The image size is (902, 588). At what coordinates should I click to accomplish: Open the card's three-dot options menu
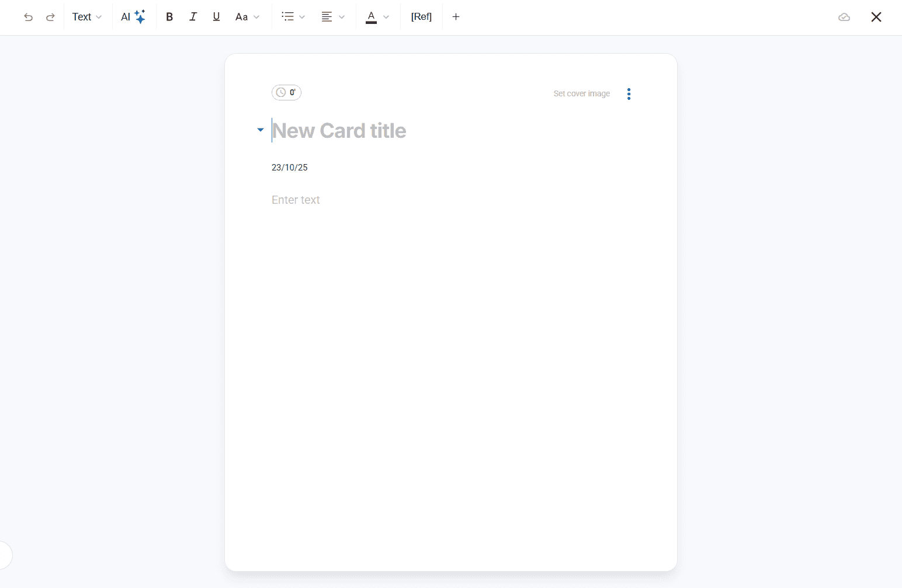coord(629,94)
